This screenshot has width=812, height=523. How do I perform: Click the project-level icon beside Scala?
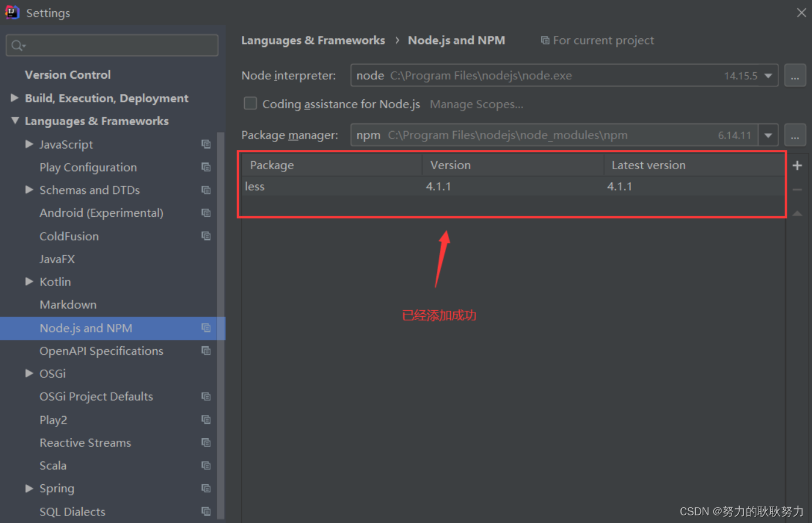(x=205, y=465)
